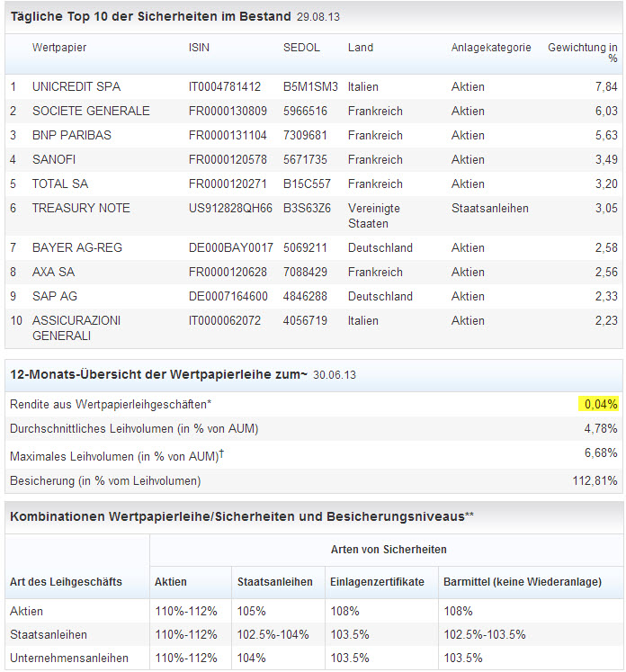Click ISIN DE0007164600
This screenshot has width=626, height=672.
coord(228,297)
